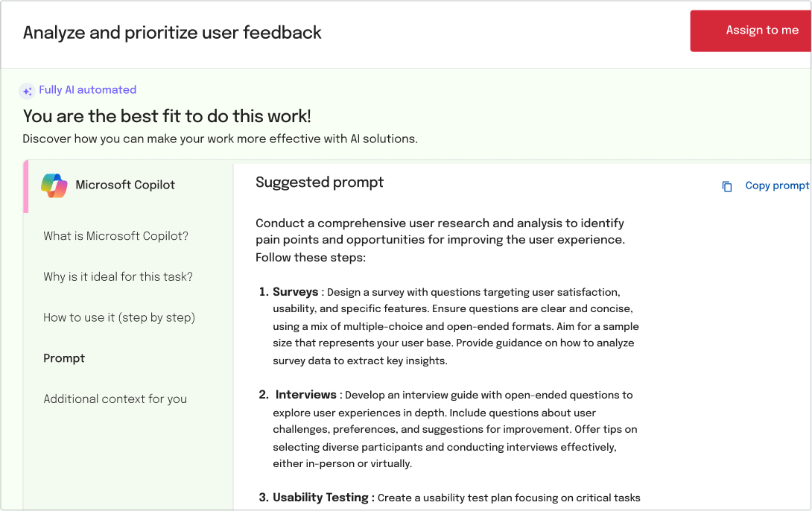
Task: Select Why is it ideal for this task?
Action: 118,277
